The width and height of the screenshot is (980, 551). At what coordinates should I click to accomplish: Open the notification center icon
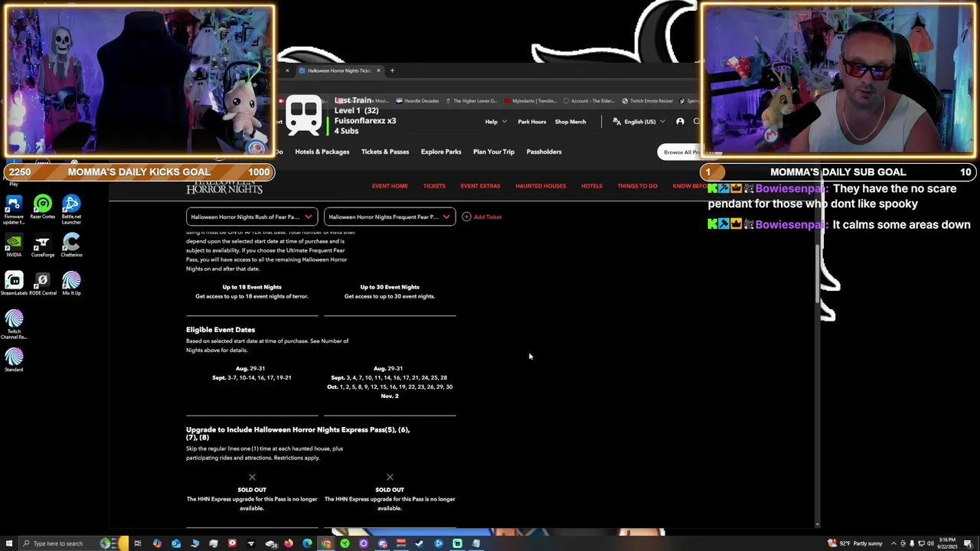968,543
